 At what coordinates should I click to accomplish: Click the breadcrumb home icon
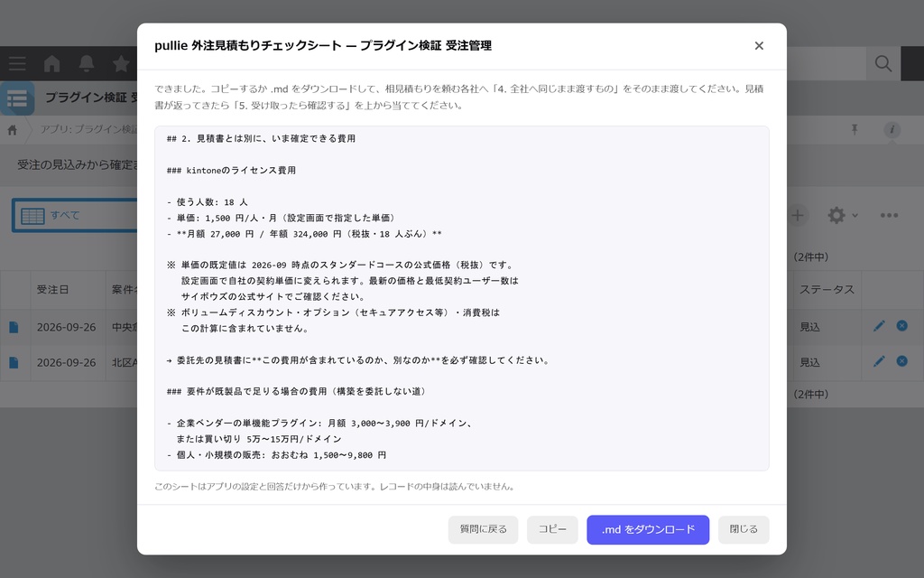click(x=13, y=130)
